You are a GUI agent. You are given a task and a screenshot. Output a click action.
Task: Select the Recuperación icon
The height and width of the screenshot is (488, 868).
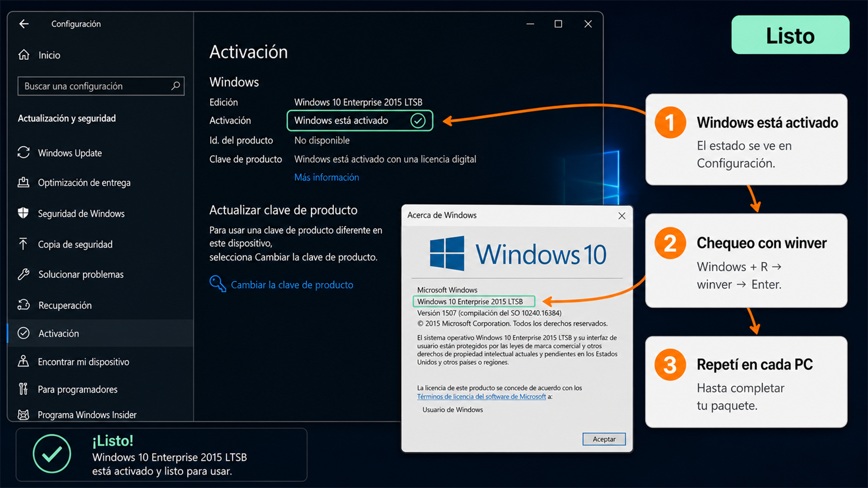click(x=24, y=305)
